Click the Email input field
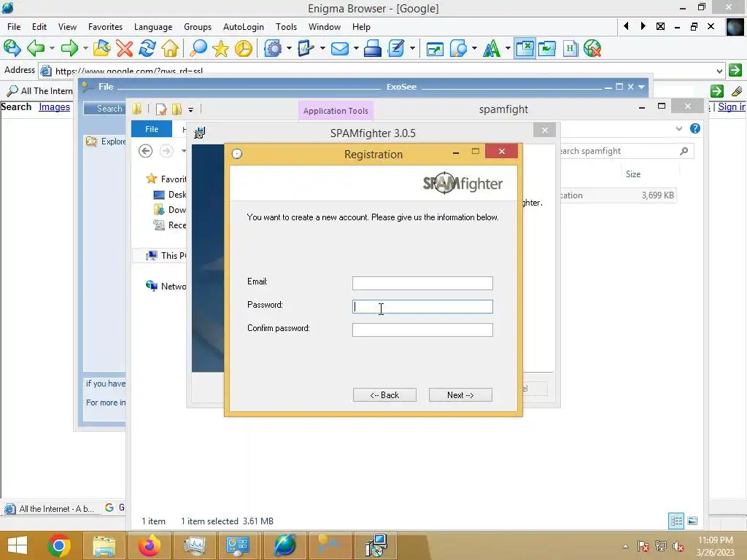Screen dimensions: 747x560 [x=422, y=283]
